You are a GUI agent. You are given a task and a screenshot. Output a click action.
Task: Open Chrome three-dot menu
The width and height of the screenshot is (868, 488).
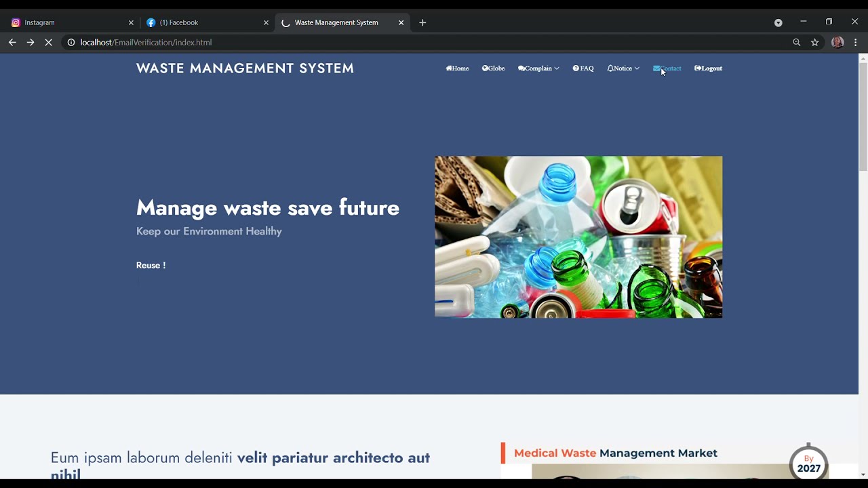point(856,42)
